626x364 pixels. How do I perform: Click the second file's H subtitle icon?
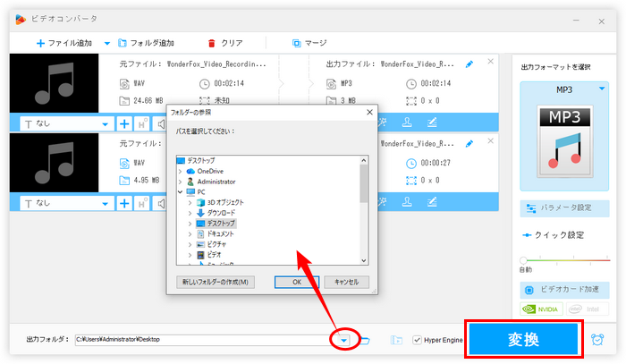click(142, 204)
